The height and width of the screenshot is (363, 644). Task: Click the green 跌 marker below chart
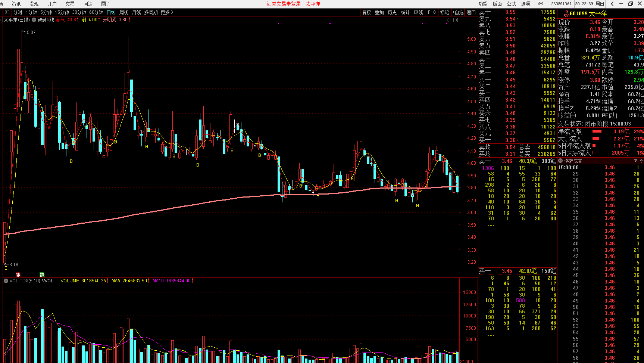pos(42,274)
